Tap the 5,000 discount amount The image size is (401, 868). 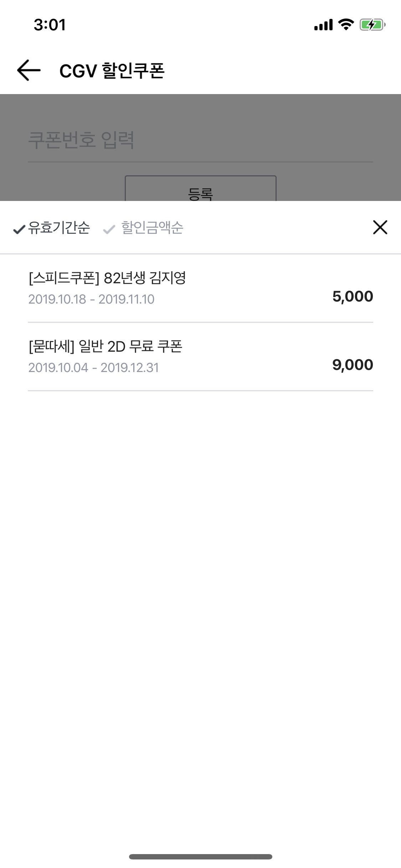coord(353,296)
